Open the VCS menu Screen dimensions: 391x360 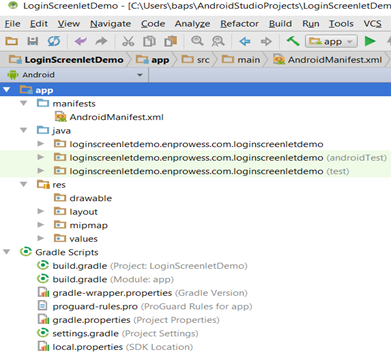372,24
